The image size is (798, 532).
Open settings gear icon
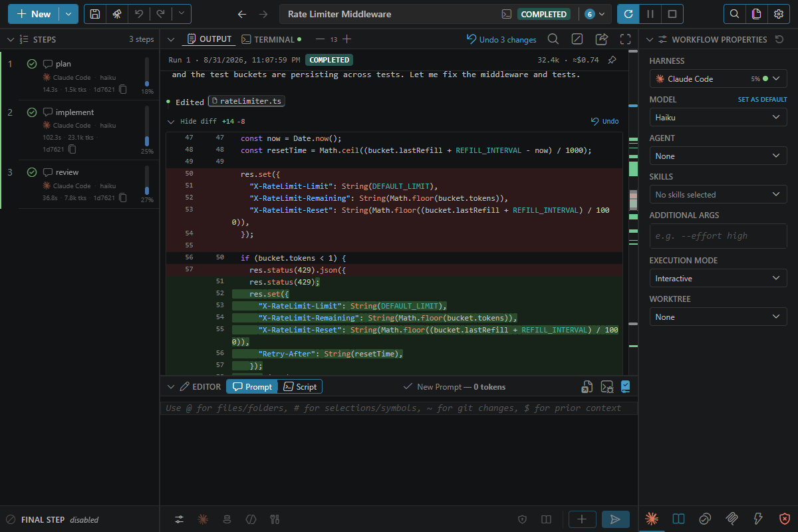pos(778,14)
